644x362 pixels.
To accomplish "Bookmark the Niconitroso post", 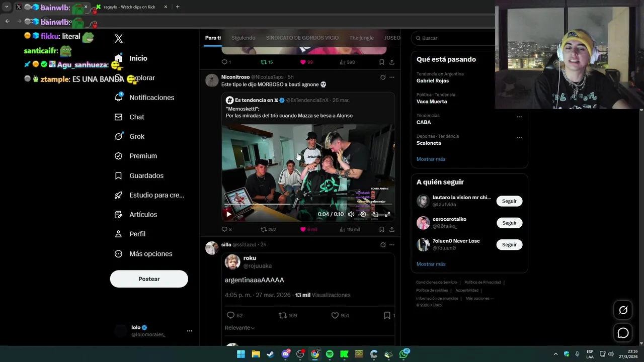I will (x=382, y=229).
